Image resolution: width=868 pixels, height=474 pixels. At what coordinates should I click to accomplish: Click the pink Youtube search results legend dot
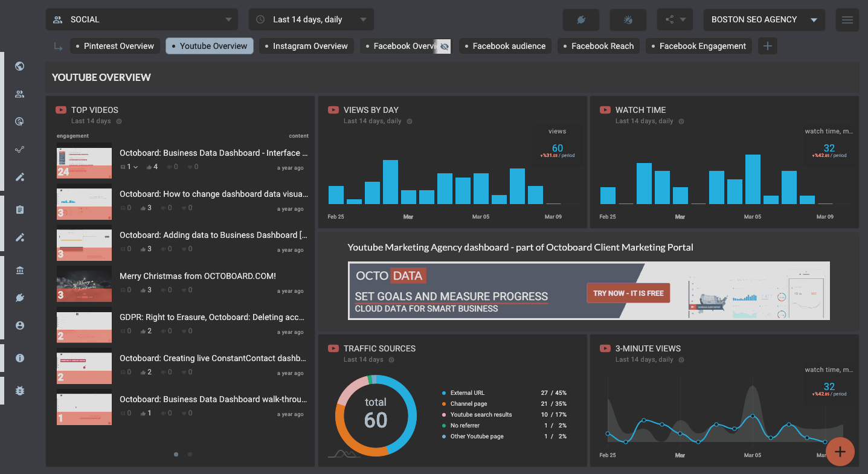444,415
